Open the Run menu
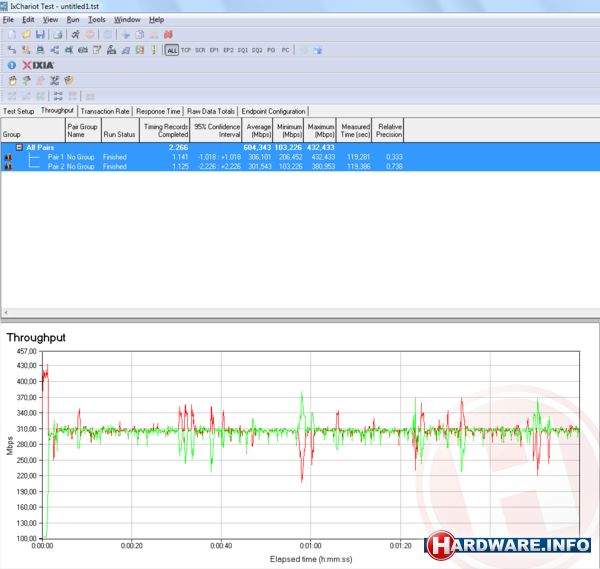Image resolution: width=600 pixels, height=569 pixels. (x=73, y=20)
